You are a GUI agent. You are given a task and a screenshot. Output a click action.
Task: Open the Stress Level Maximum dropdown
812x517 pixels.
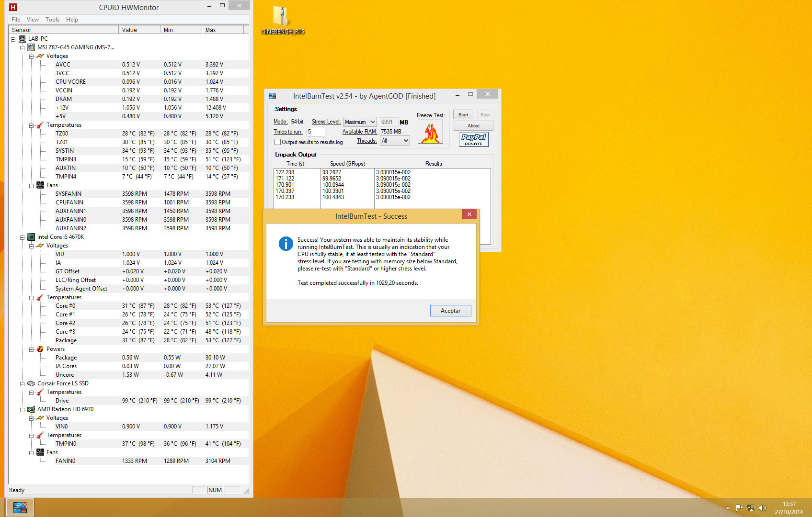coord(360,122)
